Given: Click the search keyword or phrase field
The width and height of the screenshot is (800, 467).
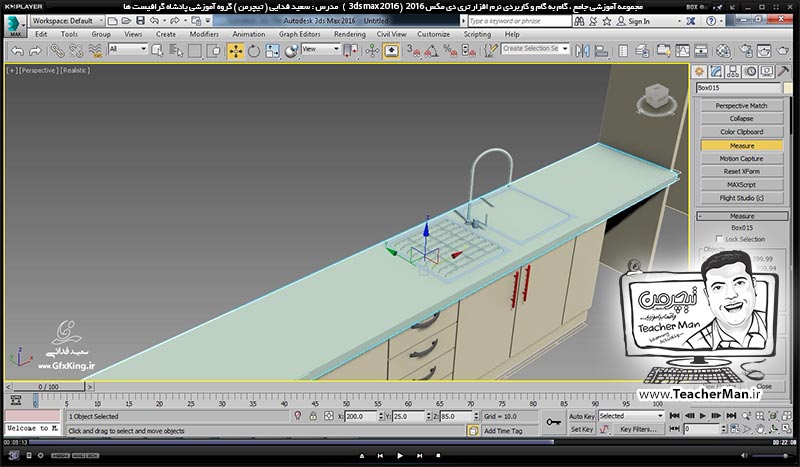Looking at the screenshot, I should [x=520, y=21].
